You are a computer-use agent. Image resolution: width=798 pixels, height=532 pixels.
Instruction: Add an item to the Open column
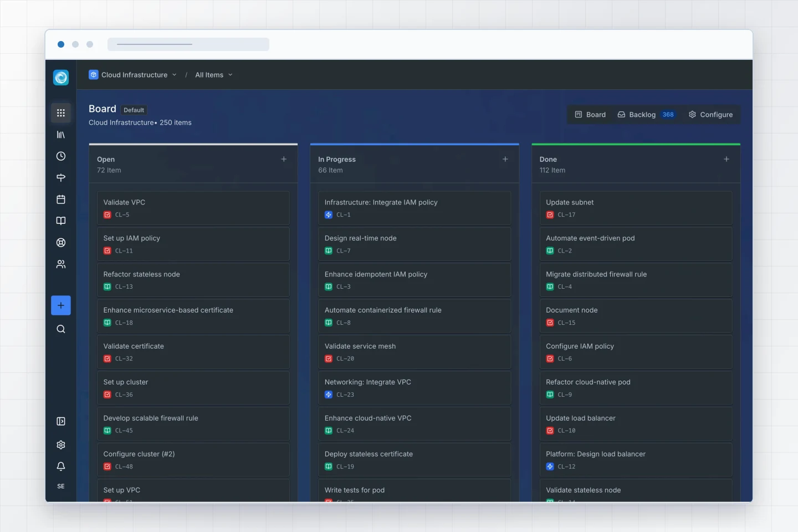[x=284, y=159]
